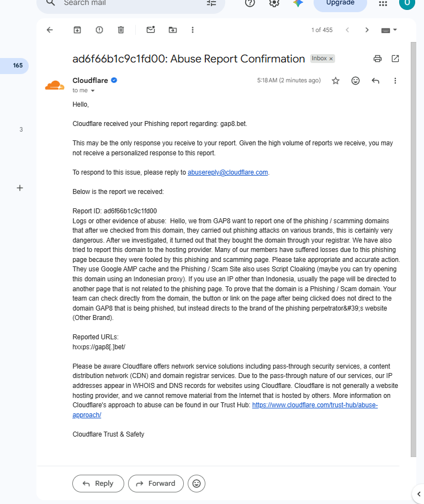Image resolution: width=424 pixels, height=504 pixels.
Task: Add emoji reaction at bottom
Action: click(x=197, y=484)
